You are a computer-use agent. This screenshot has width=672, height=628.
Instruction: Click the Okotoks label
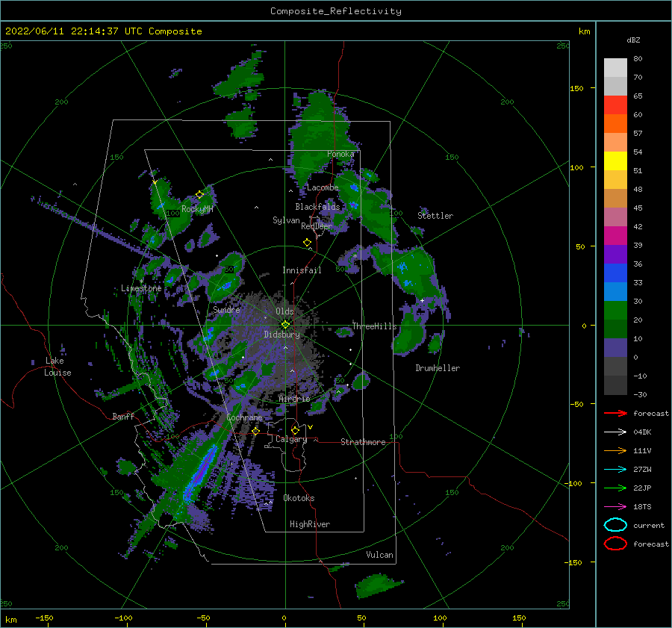[299, 498]
